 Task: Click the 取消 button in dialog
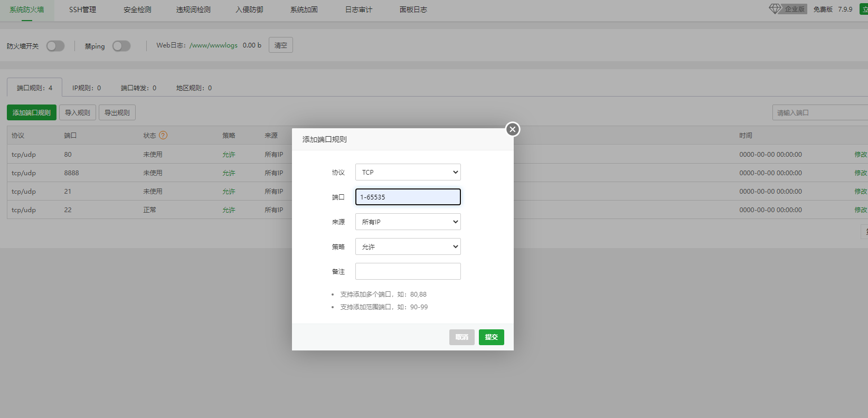click(462, 337)
